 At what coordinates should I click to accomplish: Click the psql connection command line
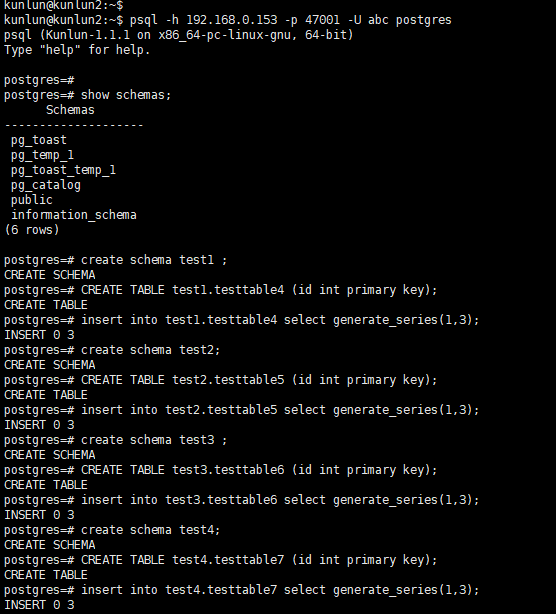coord(227,20)
